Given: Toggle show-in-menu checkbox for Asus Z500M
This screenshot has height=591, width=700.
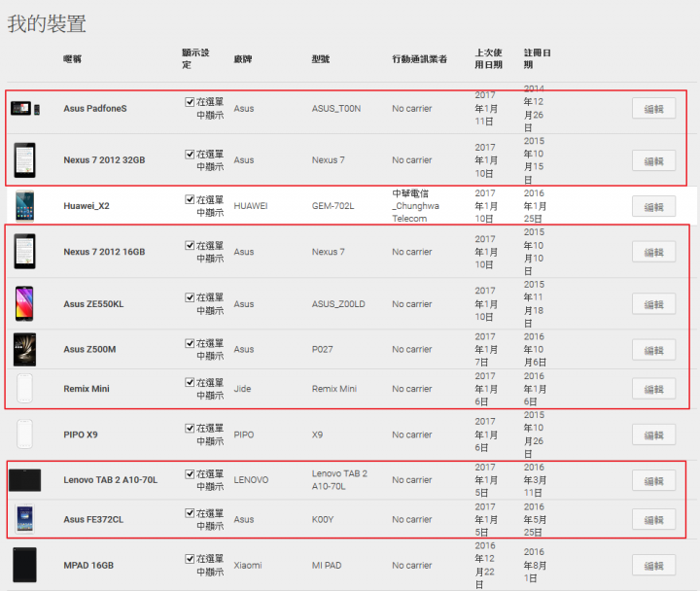Looking at the screenshot, I should [190, 343].
